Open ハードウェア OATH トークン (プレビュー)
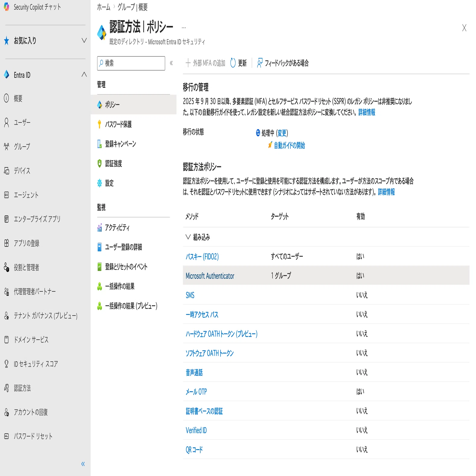This screenshot has height=476, width=476. click(222, 334)
